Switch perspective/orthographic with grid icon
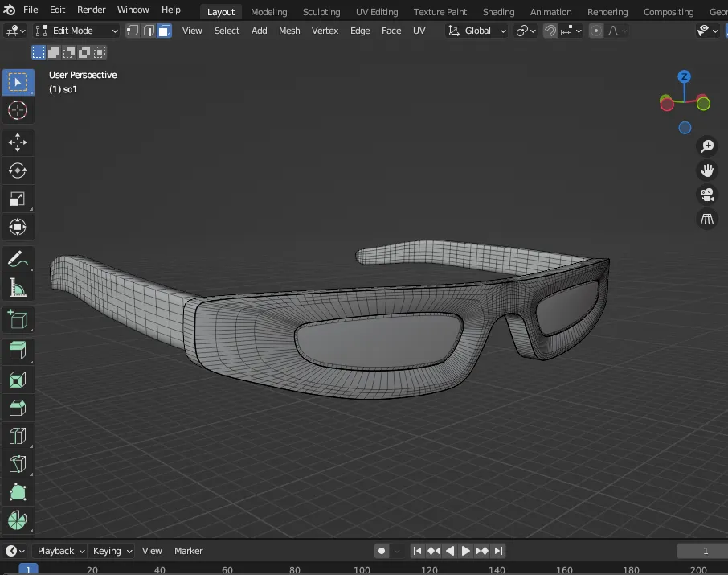The height and width of the screenshot is (575, 728). click(707, 219)
